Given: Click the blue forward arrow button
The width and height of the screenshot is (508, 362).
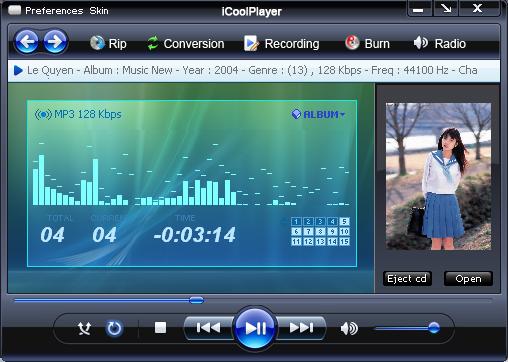Looking at the screenshot, I should [x=55, y=42].
